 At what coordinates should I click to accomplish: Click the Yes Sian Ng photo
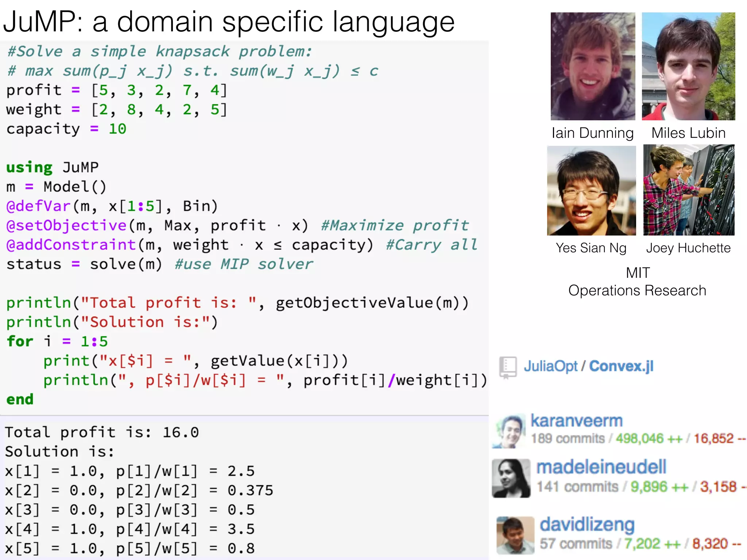[x=592, y=191]
